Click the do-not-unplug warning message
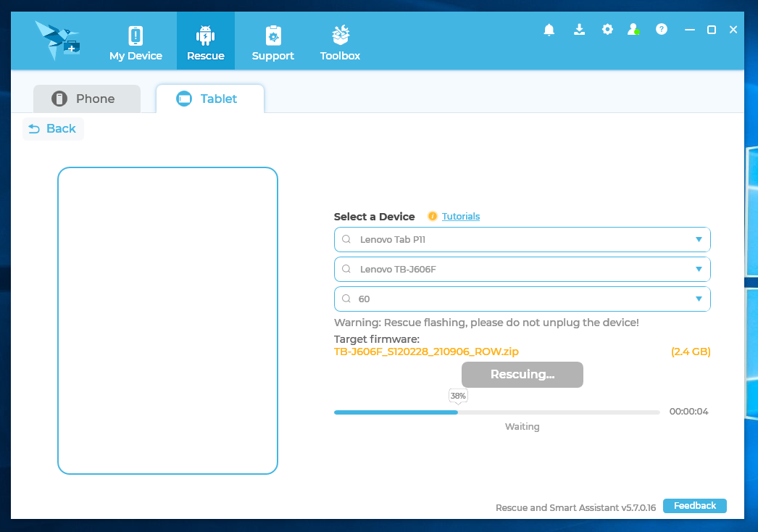The width and height of the screenshot is (758, 532). point(486,323)
